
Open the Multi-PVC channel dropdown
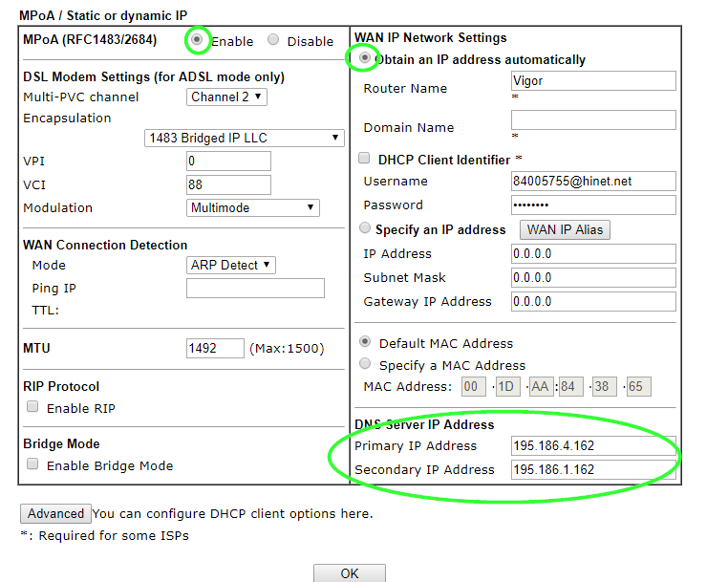tap(226, 97)
